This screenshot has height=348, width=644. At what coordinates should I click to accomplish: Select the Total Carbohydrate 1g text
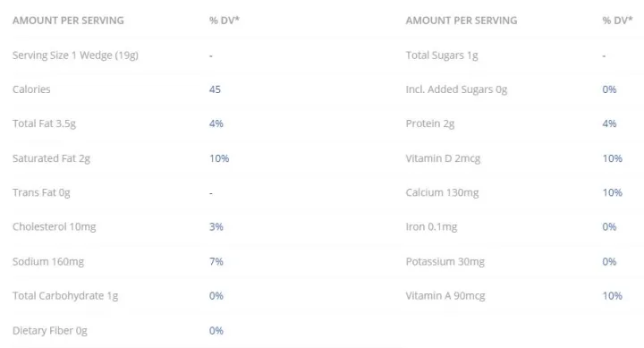65,296
